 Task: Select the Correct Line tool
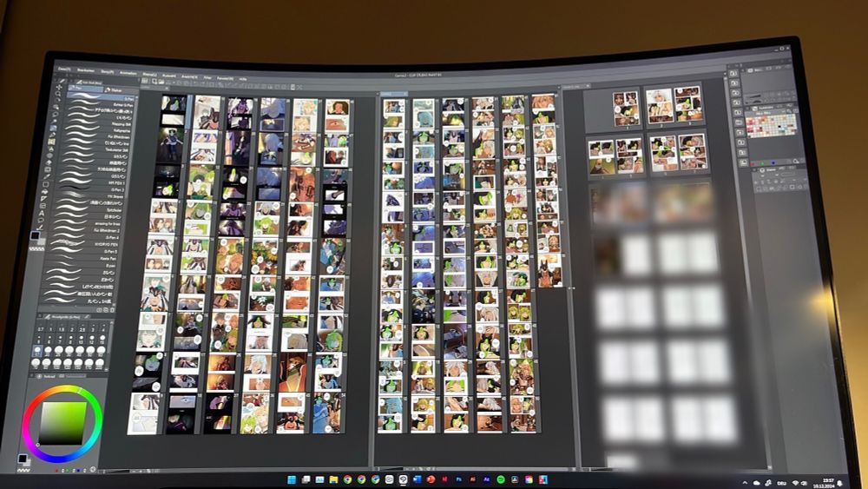tap(40, 227)
